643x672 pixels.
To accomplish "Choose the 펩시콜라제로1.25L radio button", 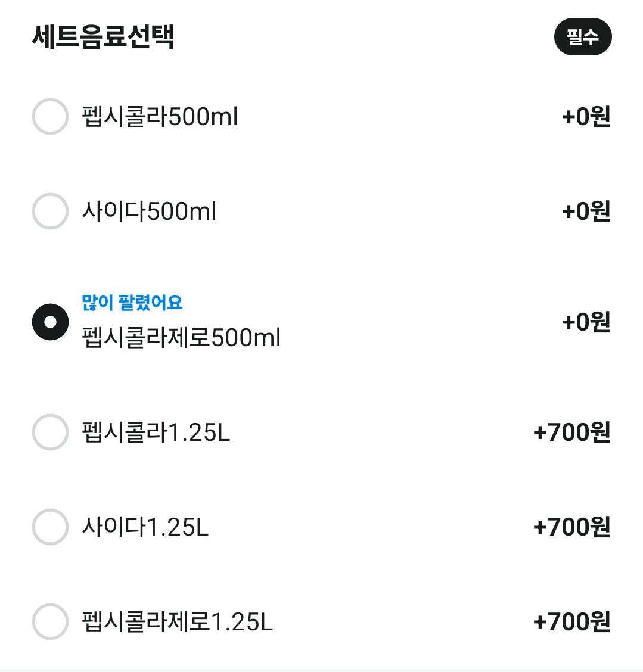I will point(50,622).
